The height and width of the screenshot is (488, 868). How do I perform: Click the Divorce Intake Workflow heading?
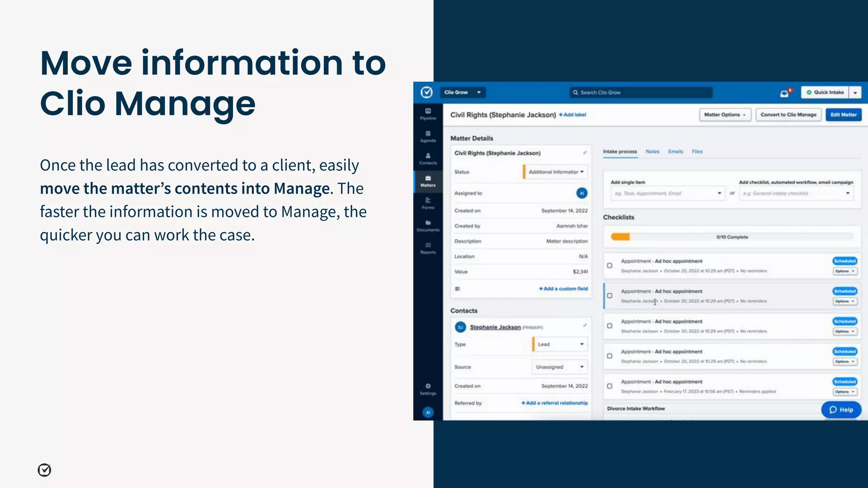tap(636, 409)
